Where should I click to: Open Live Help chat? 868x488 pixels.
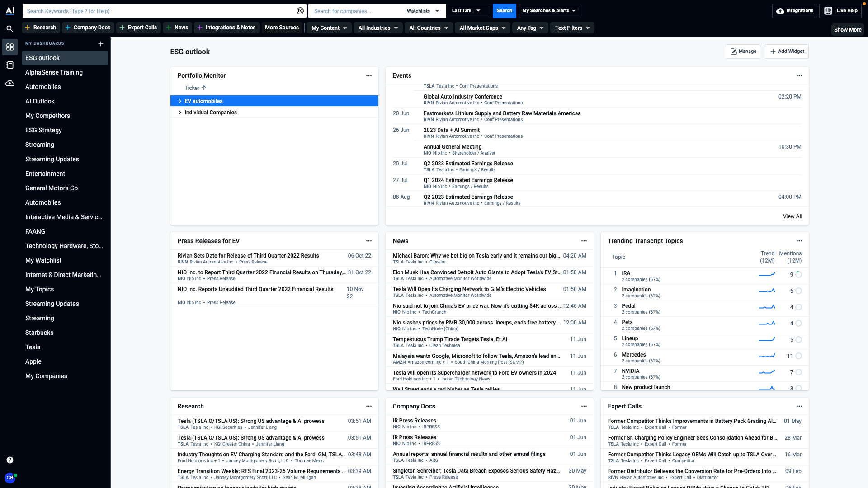[841, 11]
